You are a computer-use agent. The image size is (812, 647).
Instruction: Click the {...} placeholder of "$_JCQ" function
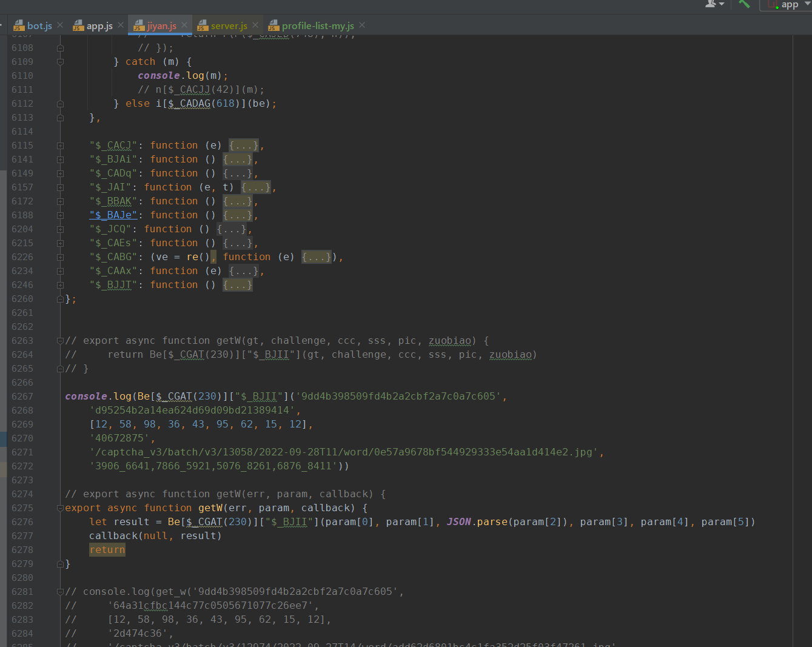point(231,229)
